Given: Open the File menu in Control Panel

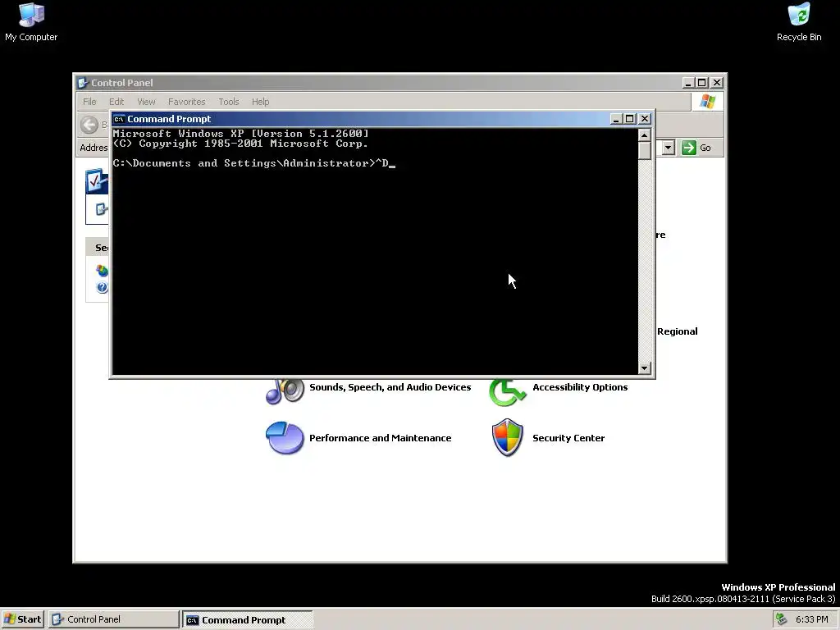Looking at the screenshot, I should pos(89,102).
